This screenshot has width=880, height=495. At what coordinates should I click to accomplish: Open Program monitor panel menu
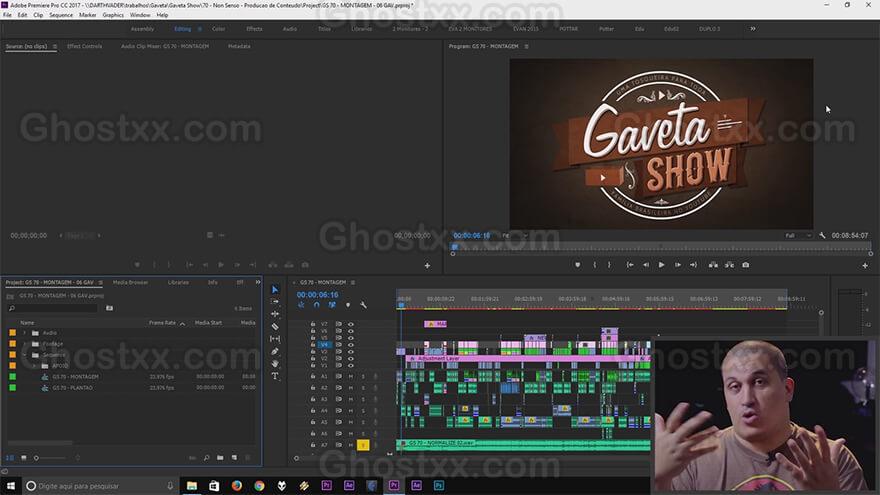pyautogui.click(x=526, y=47)
